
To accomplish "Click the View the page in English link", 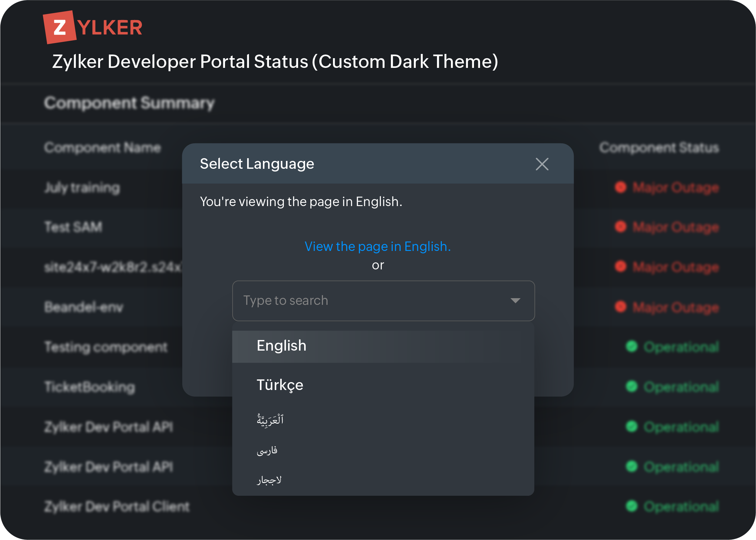I will (378, 246).
